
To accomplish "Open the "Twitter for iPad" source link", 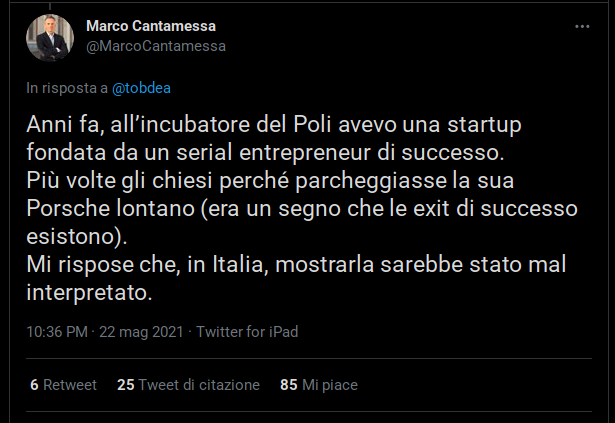I will point(247,332).
